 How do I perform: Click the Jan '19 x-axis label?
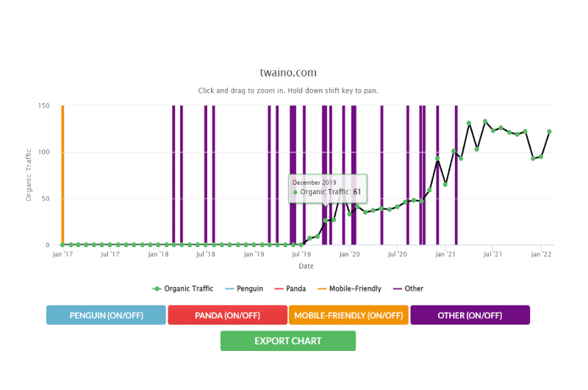pyautogui.click(x=254, y=255)
